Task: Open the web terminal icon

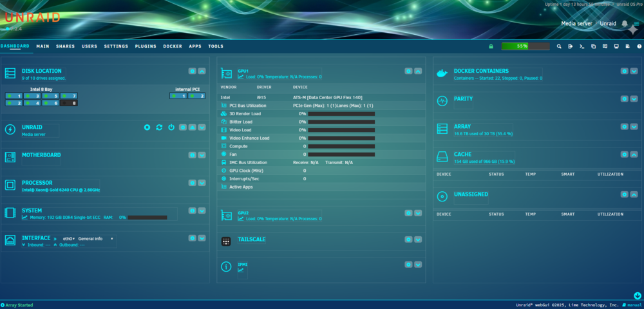Action: [x=582, y=46]
